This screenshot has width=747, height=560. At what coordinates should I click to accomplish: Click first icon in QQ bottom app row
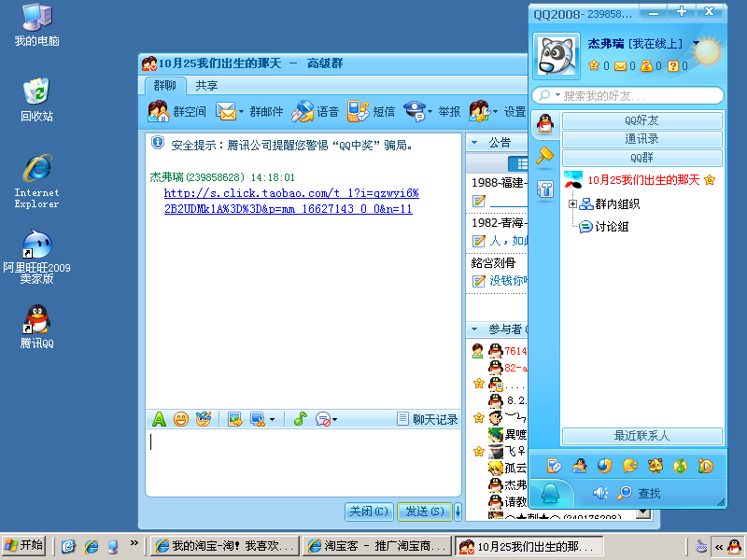(x=554, y=466)
